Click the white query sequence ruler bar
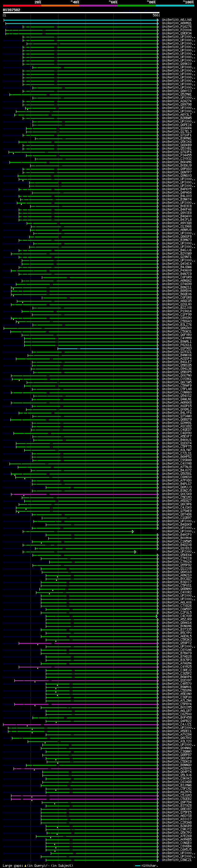The image size is (197, 868). click(81, 12)
